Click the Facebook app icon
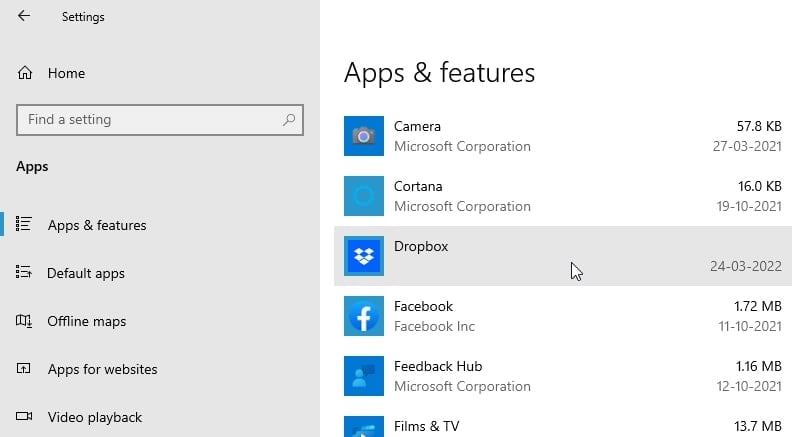 coord(364,316)
